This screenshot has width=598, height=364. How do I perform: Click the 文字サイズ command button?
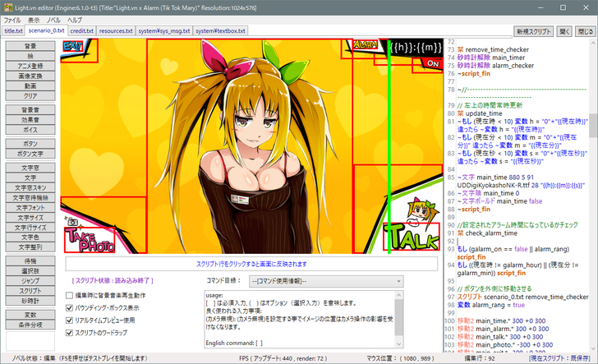pos(30,218)
